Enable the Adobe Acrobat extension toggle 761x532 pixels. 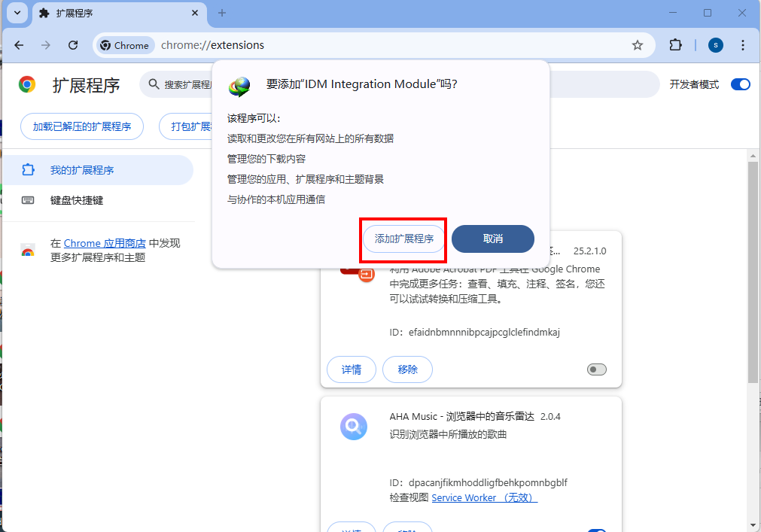click(x=596, y=369)
